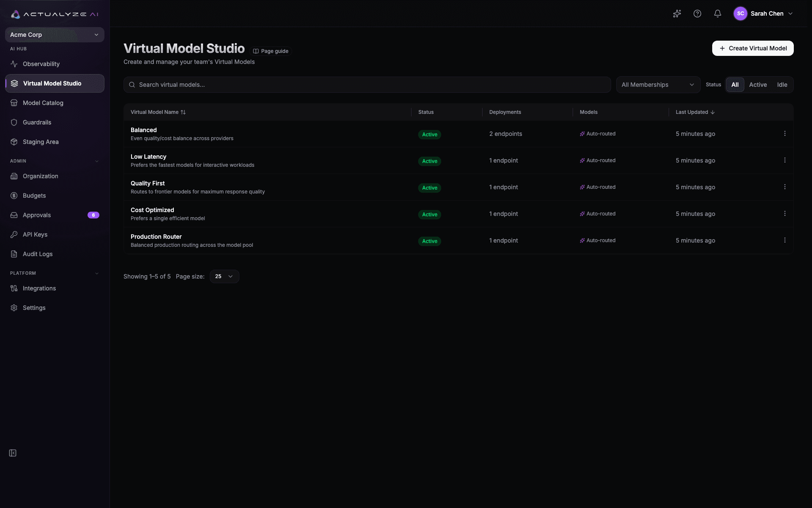Collapse the sidebar panel icon
The image size is (812, 508).
pos(13,453)
